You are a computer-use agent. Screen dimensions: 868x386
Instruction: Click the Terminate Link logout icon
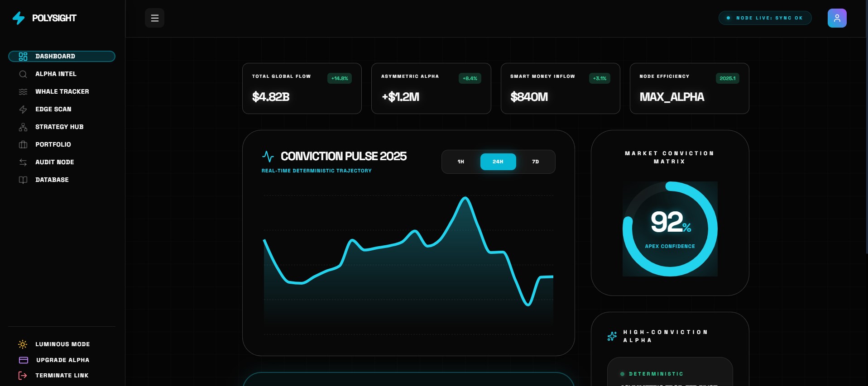(x=23, y=376)
